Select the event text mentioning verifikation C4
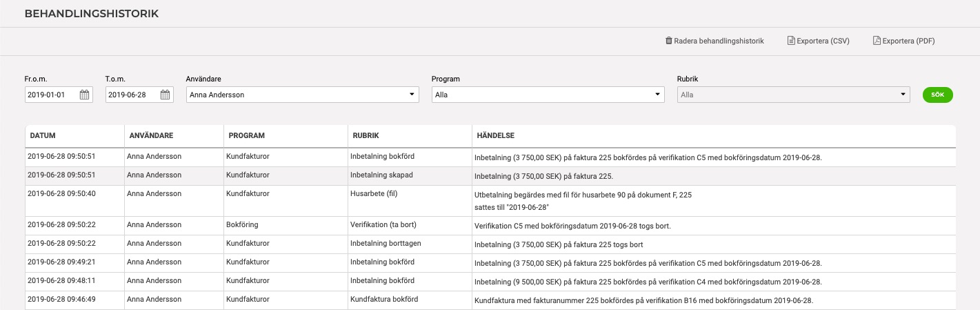980x310 pixels. click(x=648, y=282)
